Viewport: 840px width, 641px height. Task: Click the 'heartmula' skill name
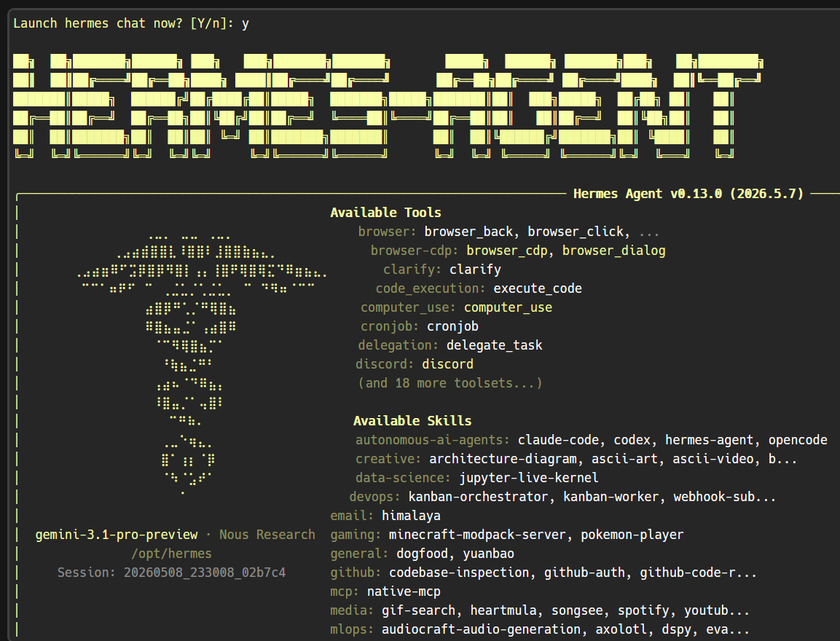coord(503,610)
